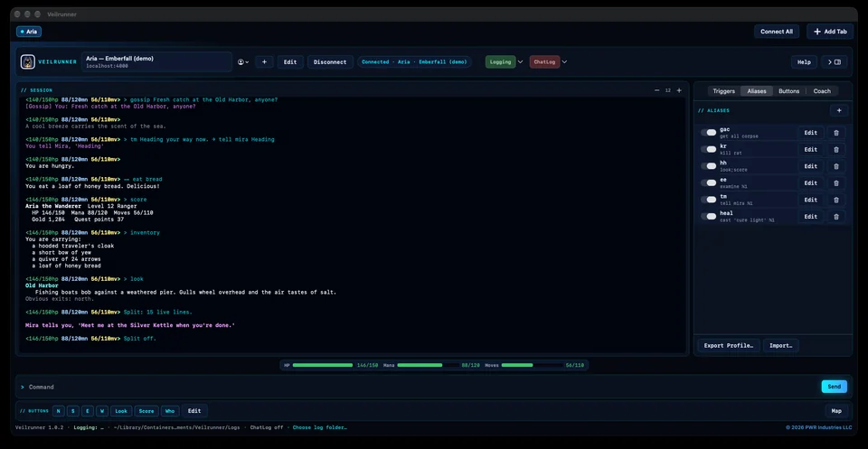Click the E direction button
Screen dimensions: 868x449
tap(88, 411)
